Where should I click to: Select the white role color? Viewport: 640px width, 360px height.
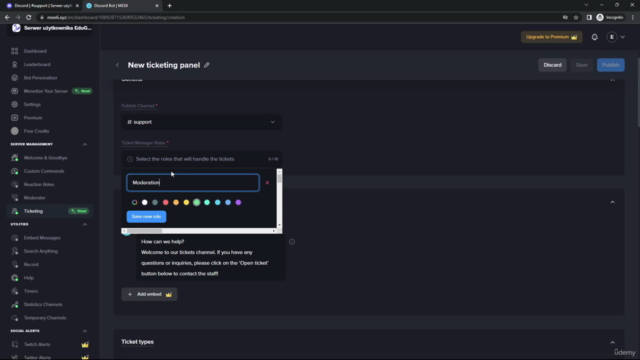click(x=144, y=202)
